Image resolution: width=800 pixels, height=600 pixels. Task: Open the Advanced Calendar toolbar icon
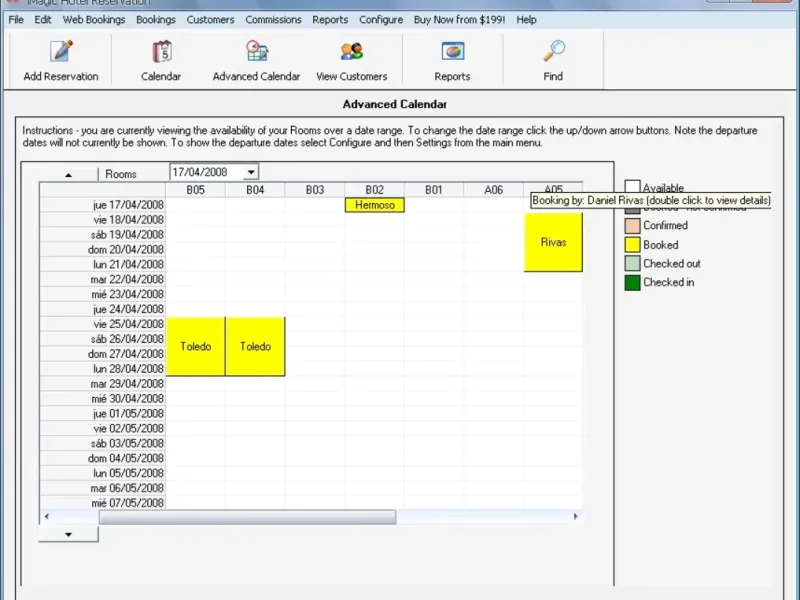257,52
